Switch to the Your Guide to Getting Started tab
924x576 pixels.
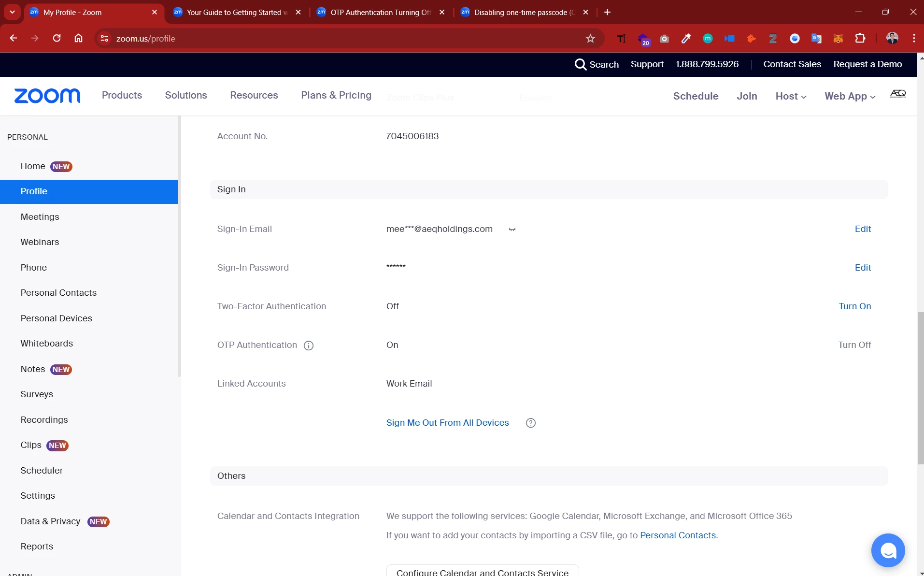pos(237,12)
